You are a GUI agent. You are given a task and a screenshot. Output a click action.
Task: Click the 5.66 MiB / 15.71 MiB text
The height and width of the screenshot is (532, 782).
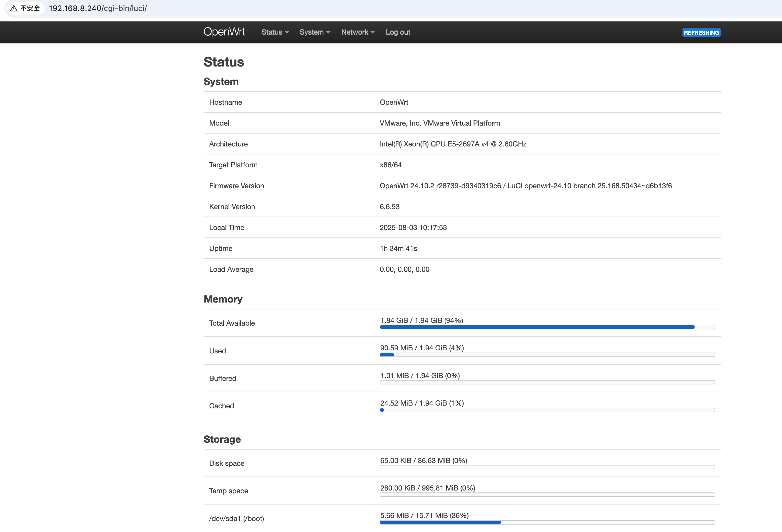[x=424, y=516]
